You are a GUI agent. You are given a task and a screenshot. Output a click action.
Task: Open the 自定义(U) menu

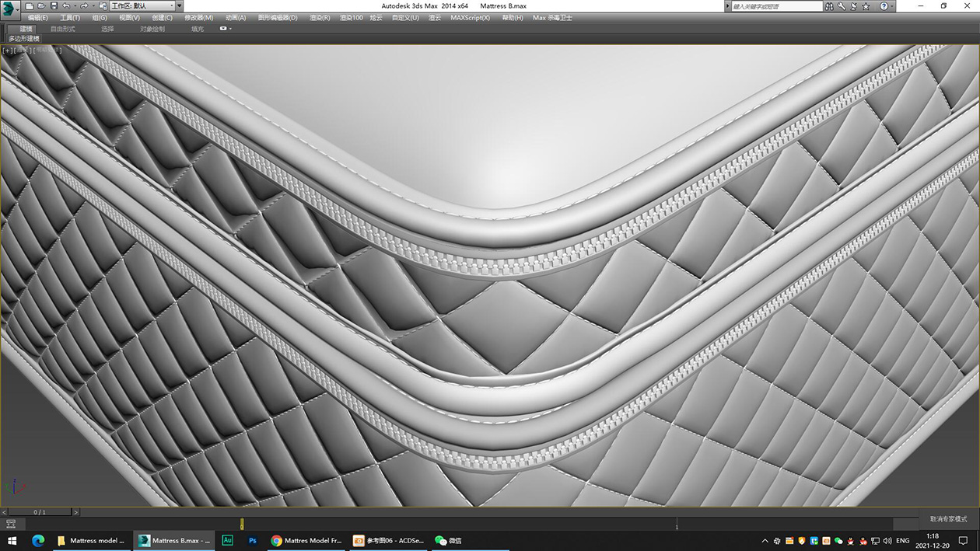[405, 17]
